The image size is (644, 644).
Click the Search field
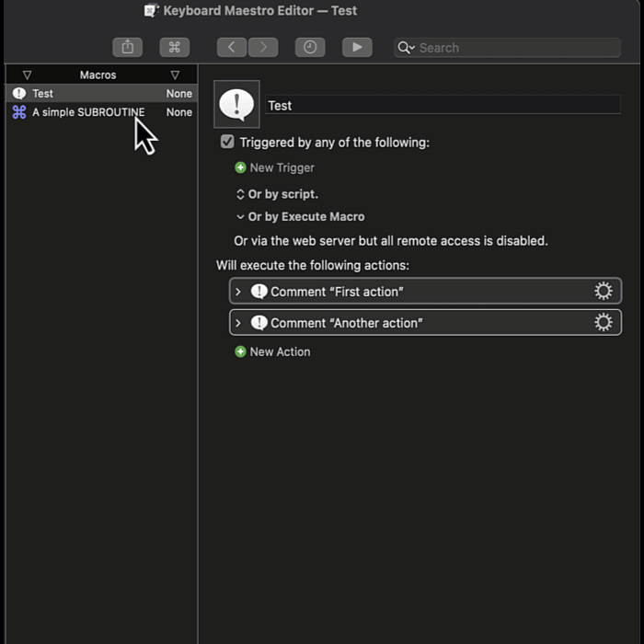click(507, 48)
